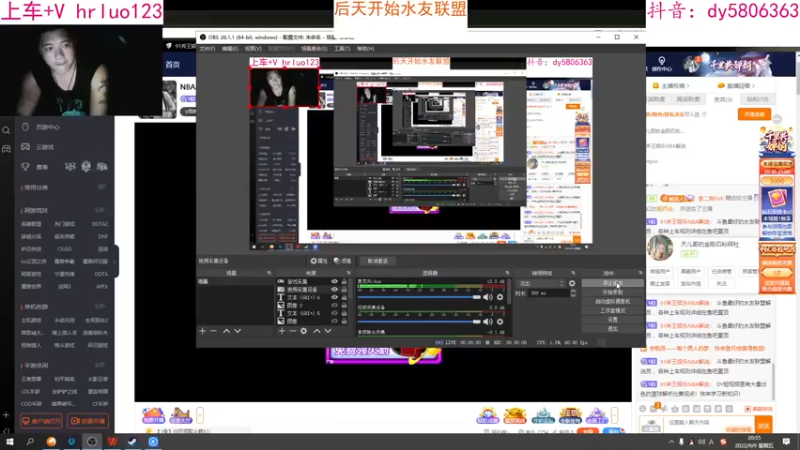Open the scene transition type dropdown
Screen dimensions: 800x450
pos(540,283)
